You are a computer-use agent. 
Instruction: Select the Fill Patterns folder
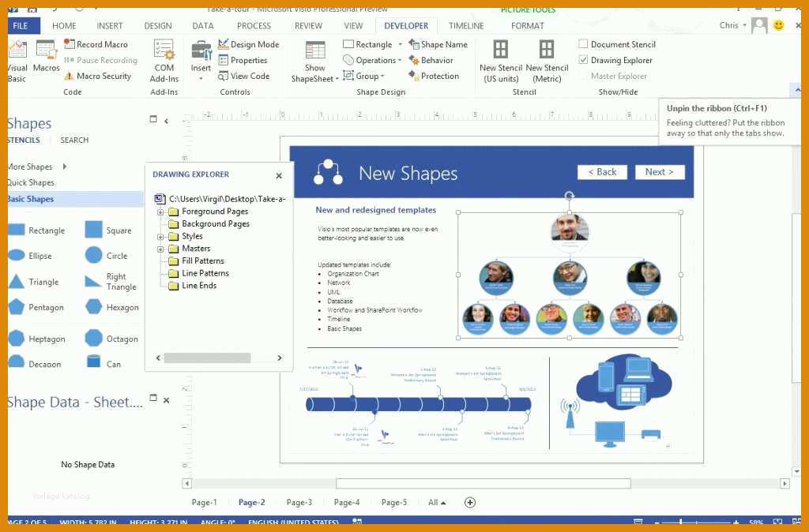(197, 260)
